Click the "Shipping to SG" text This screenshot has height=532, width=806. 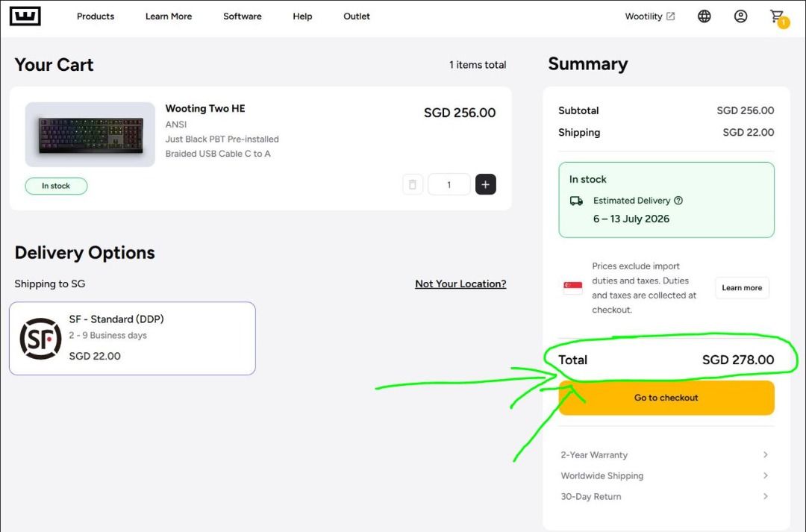click(x=50, y=284)
